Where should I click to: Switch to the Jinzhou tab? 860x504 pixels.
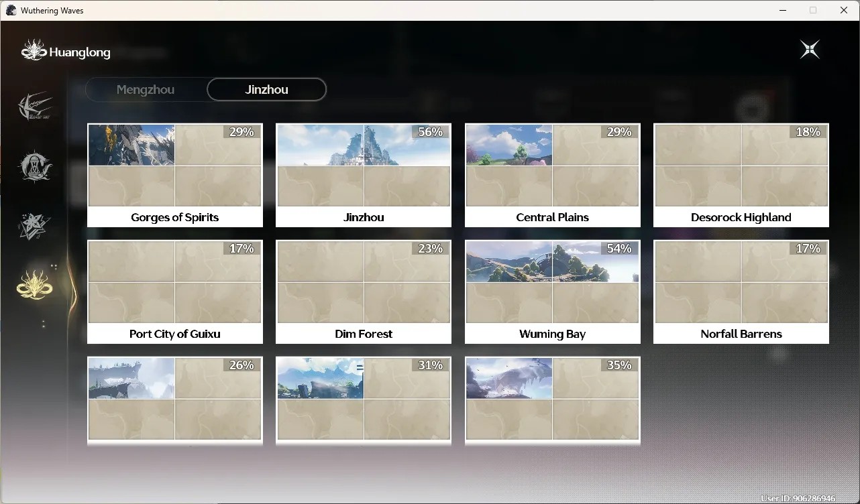(x=266, y=90)
